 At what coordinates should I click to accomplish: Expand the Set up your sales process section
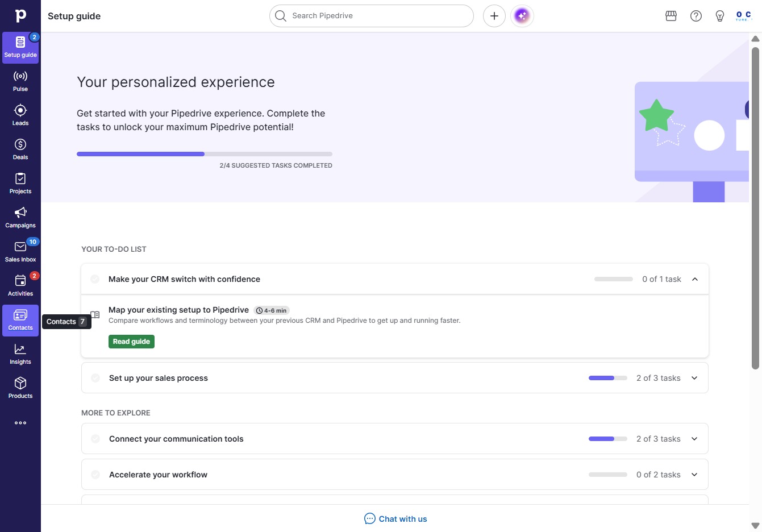694,378
